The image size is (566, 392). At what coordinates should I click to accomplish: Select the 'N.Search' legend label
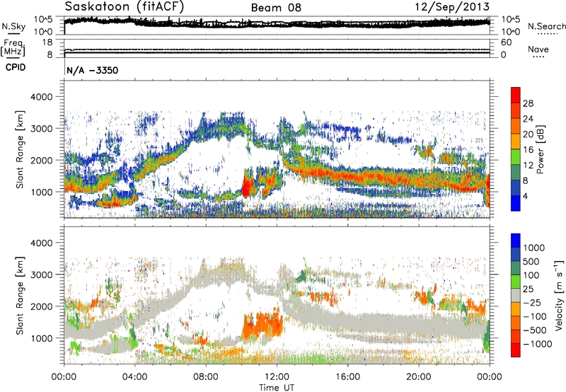(x=546, y=26)
